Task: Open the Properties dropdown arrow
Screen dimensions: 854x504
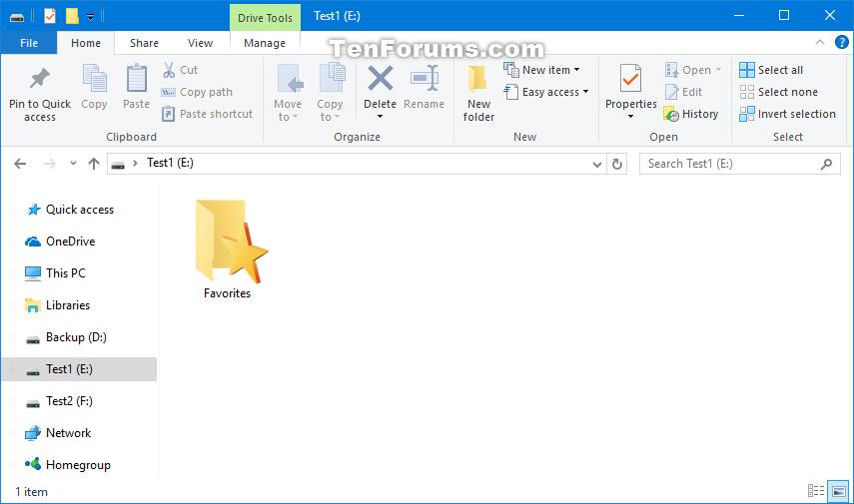Action: [x=630, y=117]
